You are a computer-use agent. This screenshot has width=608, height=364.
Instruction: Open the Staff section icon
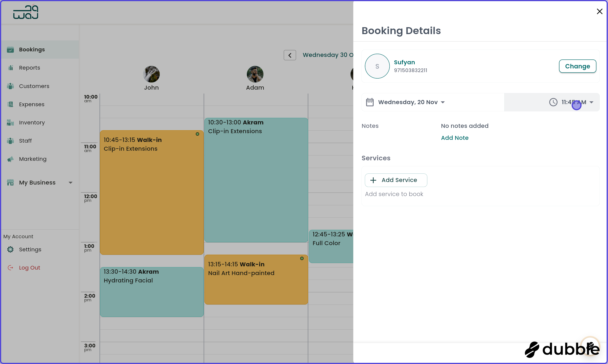(11, 141)
